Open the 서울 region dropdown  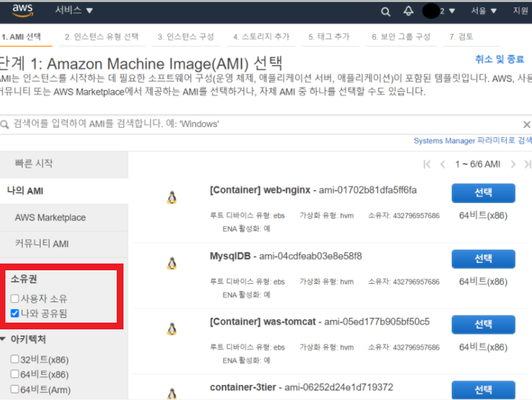(x=483, y=11)
